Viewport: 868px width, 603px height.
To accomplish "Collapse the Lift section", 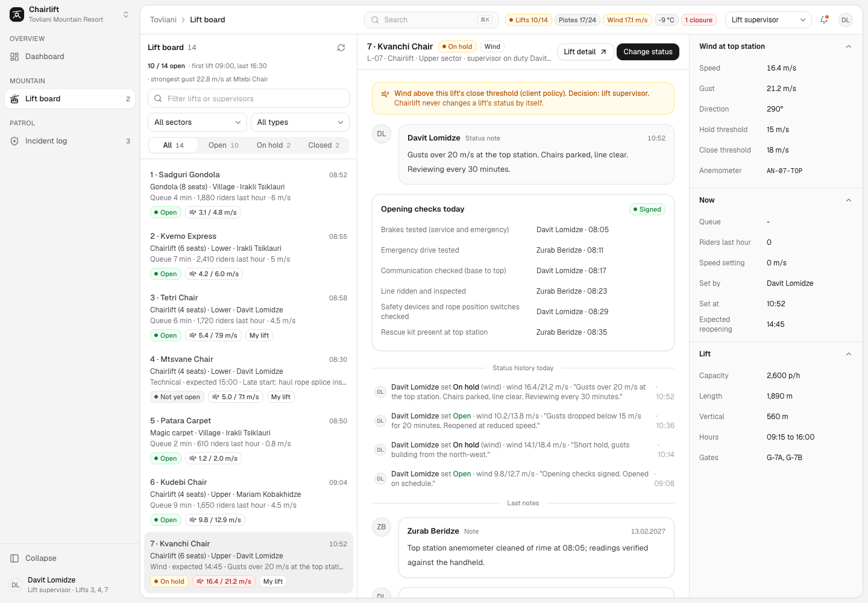I will point(849,354).
